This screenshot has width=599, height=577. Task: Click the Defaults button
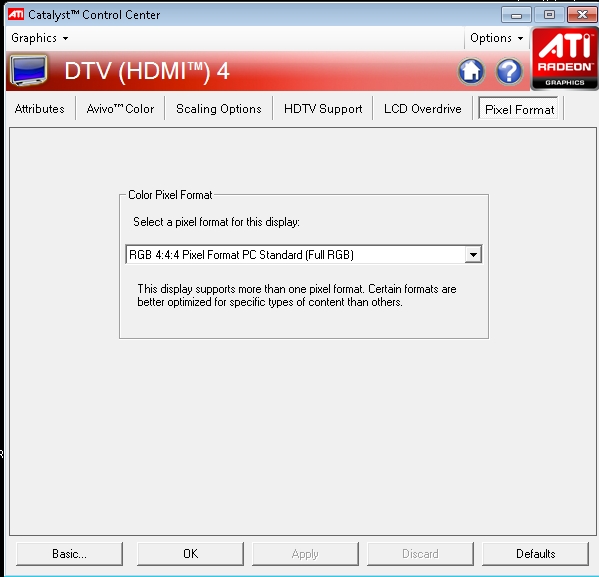535,554
